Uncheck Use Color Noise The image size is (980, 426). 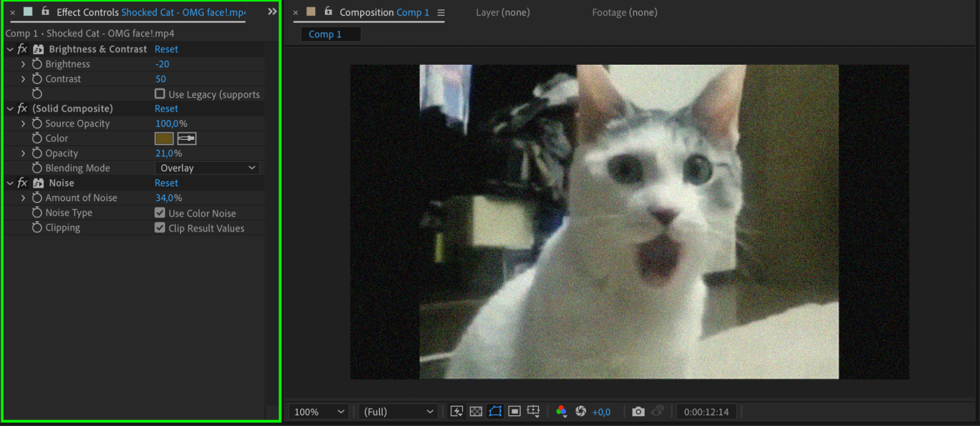click(x=160, y=213)
